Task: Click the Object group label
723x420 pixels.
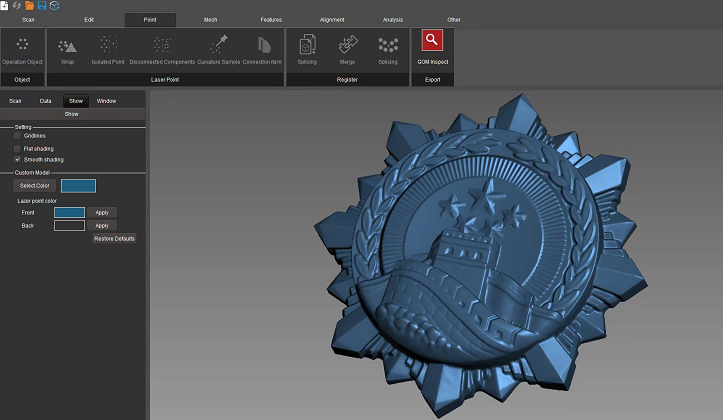Action: [x=22, y=80]
